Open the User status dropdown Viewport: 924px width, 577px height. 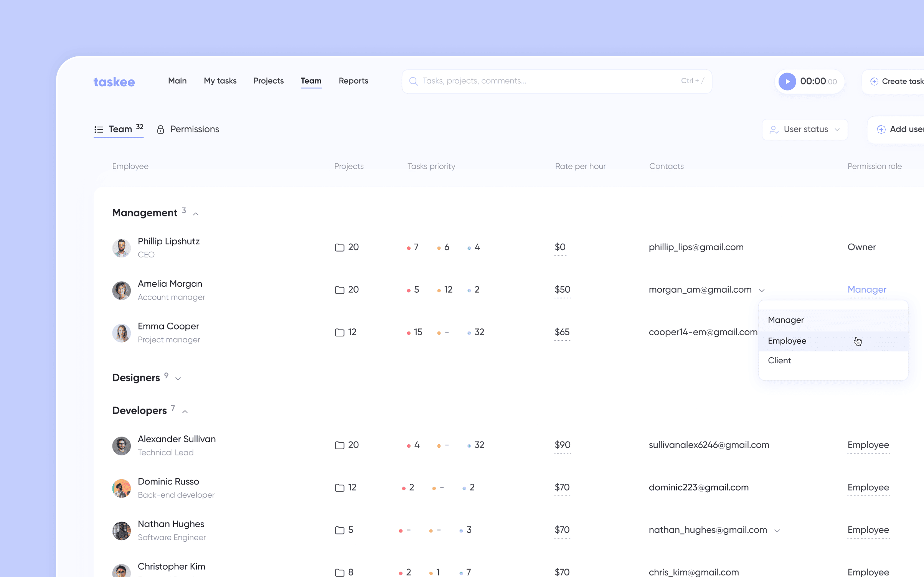tap(805, 129)
